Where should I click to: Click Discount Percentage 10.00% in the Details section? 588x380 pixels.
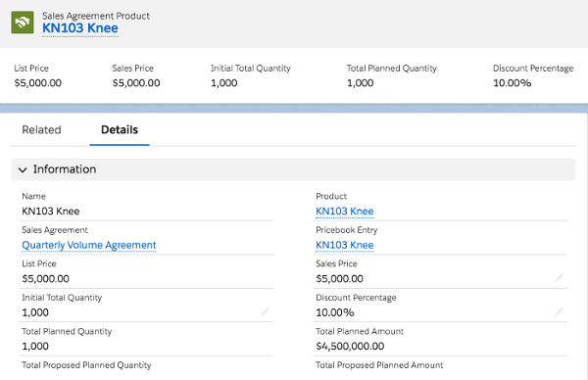pyautogui.click(x=335, y=312)
